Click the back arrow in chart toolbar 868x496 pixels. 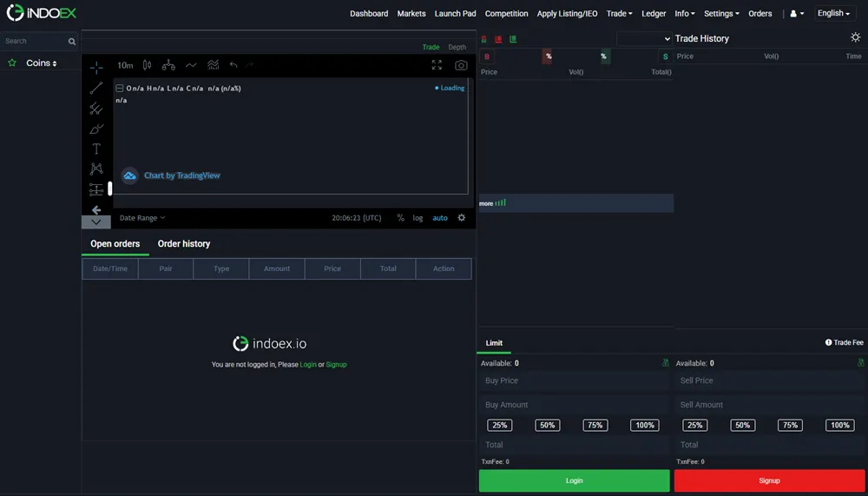96,209
